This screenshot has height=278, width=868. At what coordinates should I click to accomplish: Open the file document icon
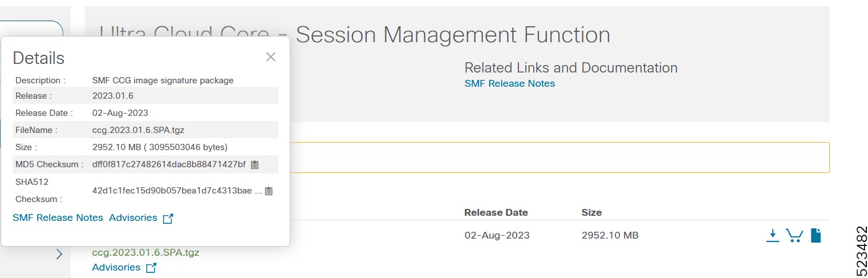point(816,235)
